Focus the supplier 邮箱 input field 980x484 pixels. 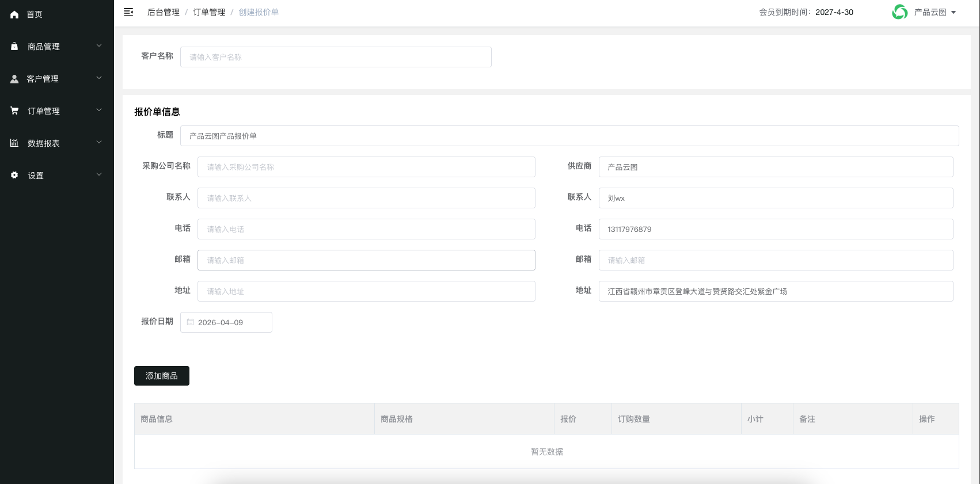click(x=776, y=260)
